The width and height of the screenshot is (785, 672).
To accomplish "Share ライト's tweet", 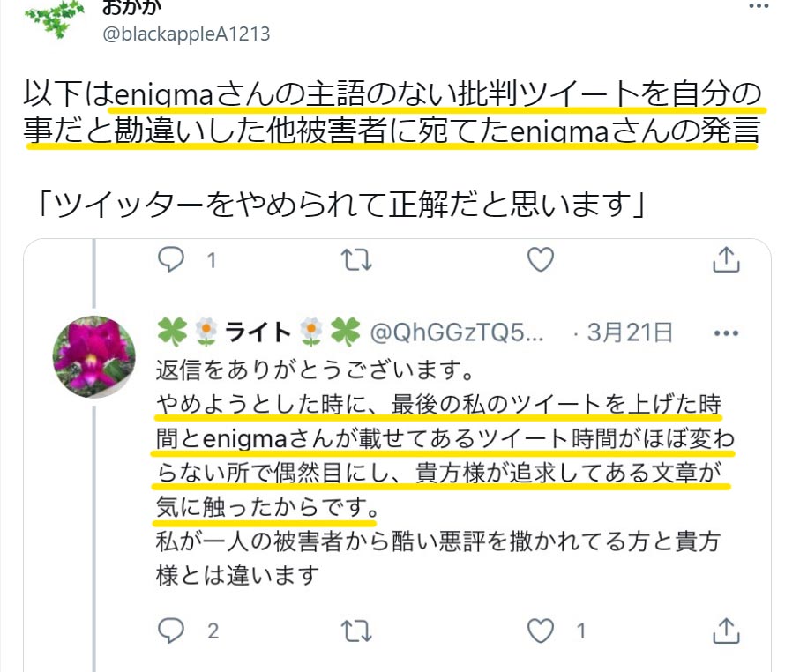I will click(x=726, y=631).
